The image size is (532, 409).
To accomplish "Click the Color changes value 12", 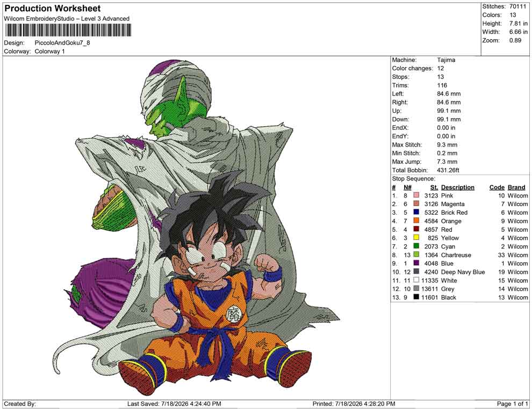I will click(x=441, y=69).
